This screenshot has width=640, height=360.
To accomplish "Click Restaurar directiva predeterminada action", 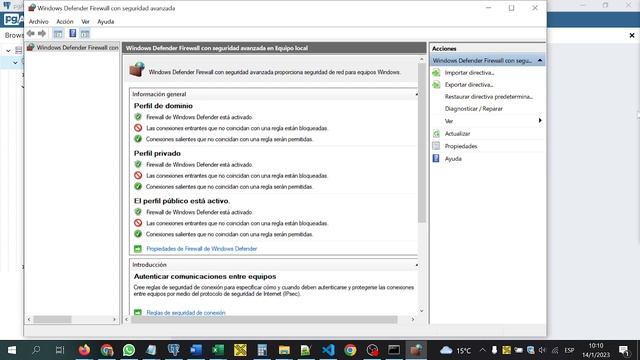I will pos(489,97).
